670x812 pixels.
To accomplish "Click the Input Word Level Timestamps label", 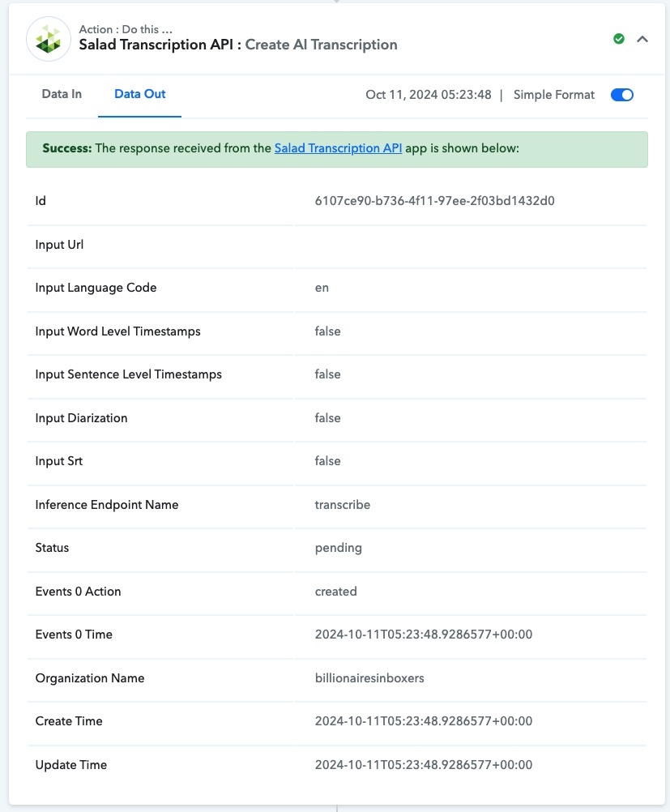I will pos(117,331).
